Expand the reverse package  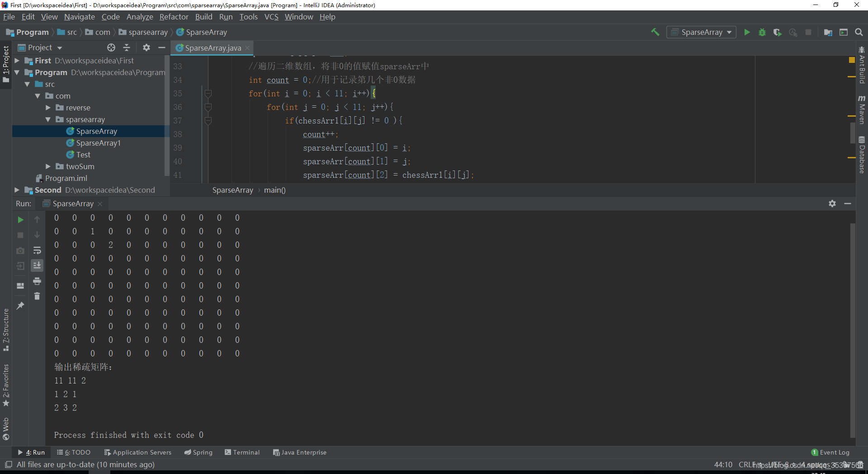pos(48,108)
